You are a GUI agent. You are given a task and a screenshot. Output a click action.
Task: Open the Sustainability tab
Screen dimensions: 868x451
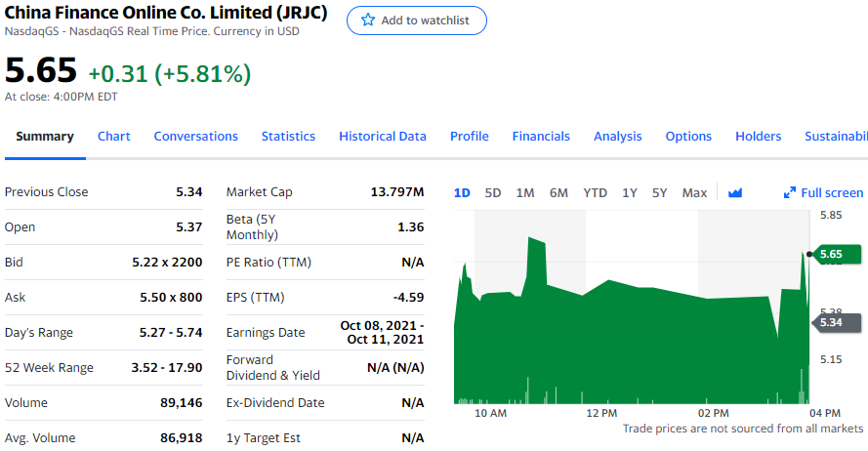point(836,136)
